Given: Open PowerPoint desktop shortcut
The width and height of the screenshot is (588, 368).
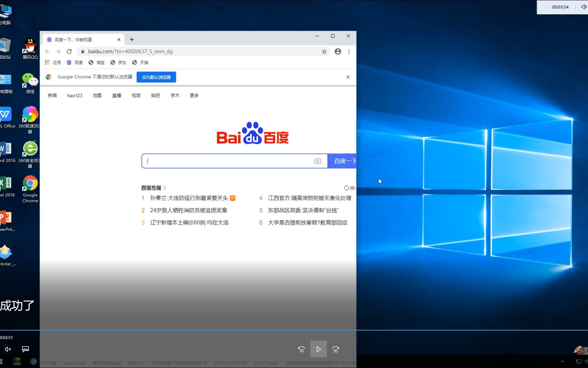Looking at the screenshot, I should pyautogui.click(x=6, y=221).
